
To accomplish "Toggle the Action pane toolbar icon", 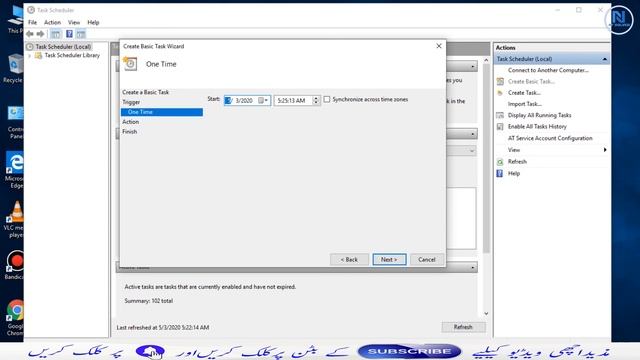I will tap(81, 34).
